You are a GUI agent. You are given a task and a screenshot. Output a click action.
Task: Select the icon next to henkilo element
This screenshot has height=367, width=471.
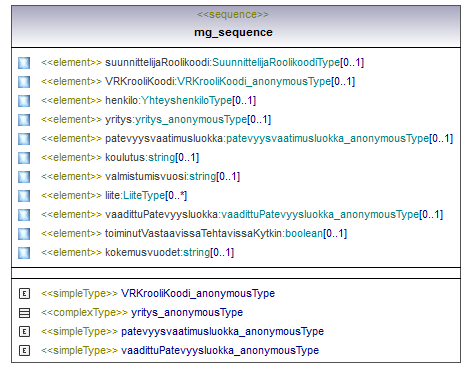click(24, 101)
